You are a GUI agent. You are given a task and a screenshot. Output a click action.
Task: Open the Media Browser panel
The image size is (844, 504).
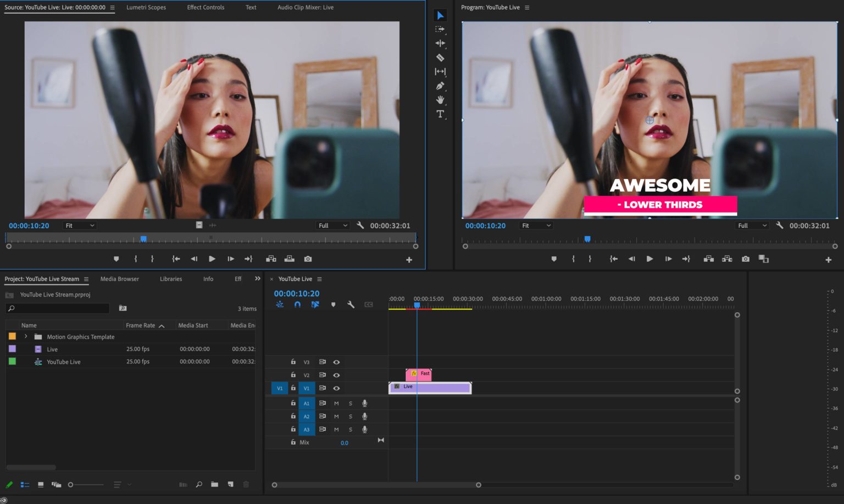click(119, 279)
